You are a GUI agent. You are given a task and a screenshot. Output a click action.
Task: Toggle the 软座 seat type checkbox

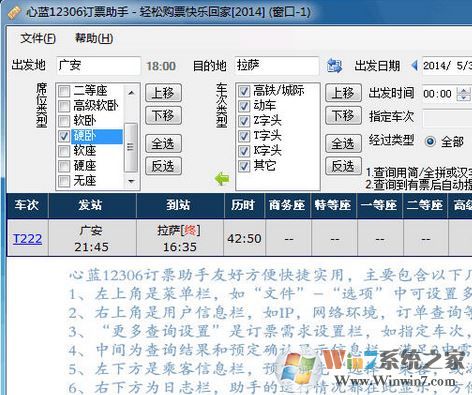(x=64, y=151)
